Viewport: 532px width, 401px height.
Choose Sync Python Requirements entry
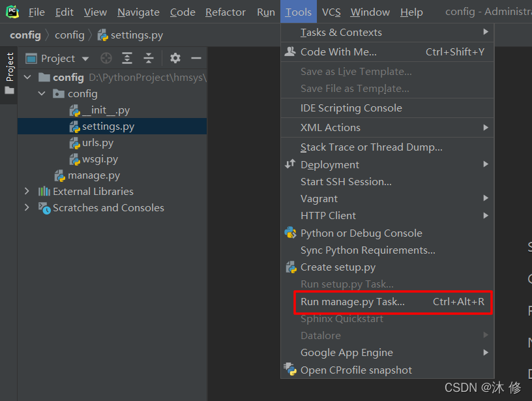point(387,250)
